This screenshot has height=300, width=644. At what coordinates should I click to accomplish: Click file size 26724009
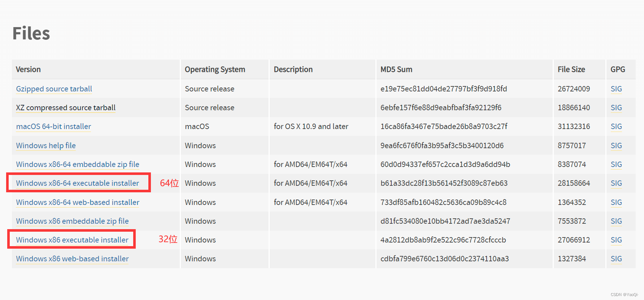point(574,89)
